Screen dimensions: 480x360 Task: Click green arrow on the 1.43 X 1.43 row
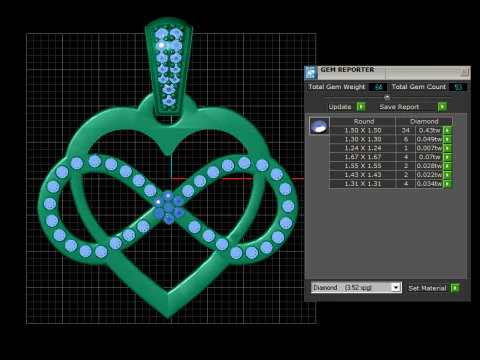click(x=447, y=175)
